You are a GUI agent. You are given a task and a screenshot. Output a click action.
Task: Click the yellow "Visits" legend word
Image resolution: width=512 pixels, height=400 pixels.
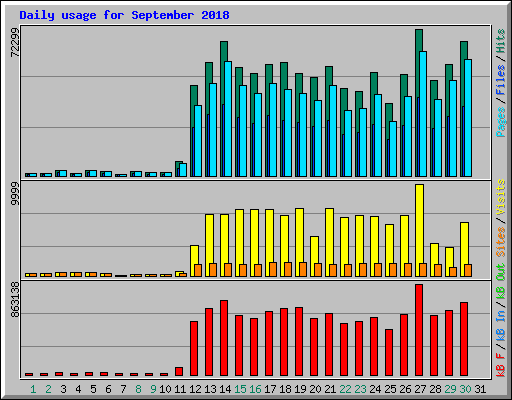[501, 197]
